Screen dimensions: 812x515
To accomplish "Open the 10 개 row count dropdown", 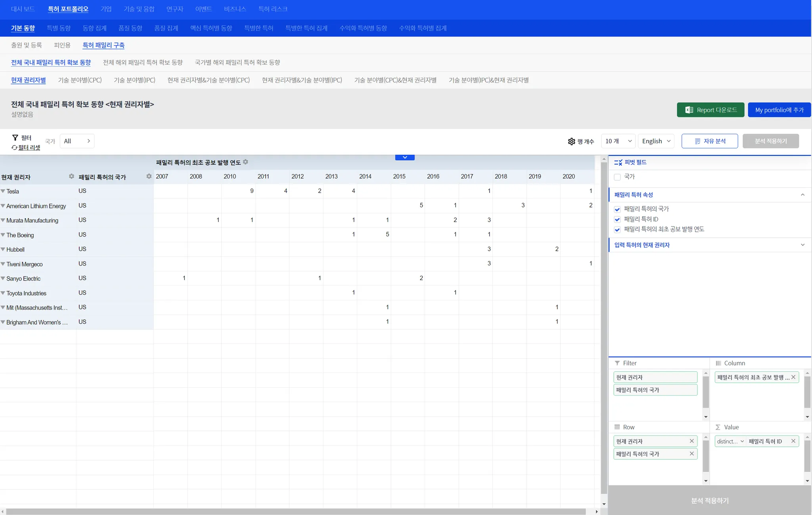I will tap(618, 141).
